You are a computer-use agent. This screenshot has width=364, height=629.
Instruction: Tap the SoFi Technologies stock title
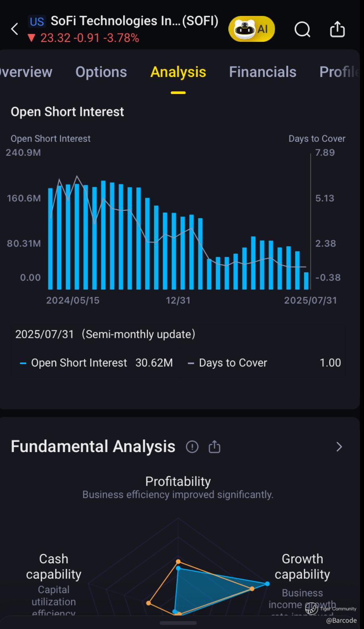(134, 21)
